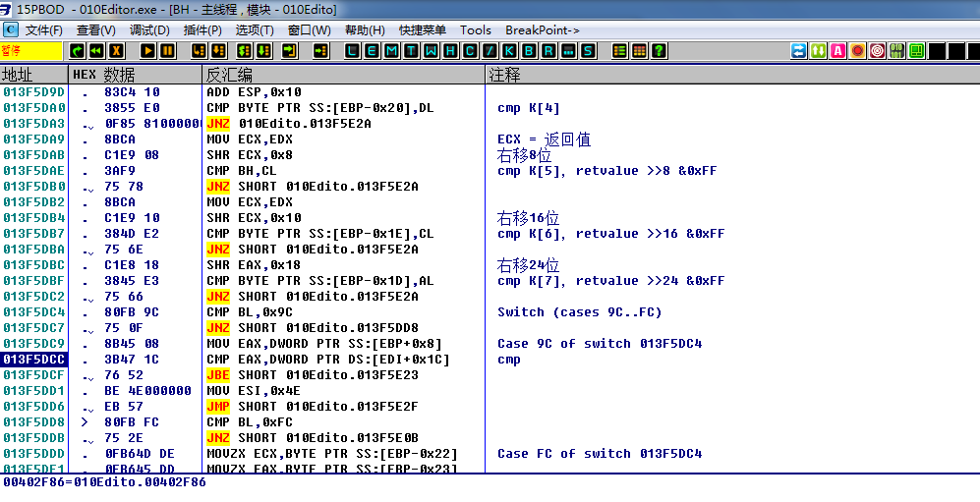Open the 窗口(W) menu
Screen dimensions: 980x502
(x=310, y=30)
